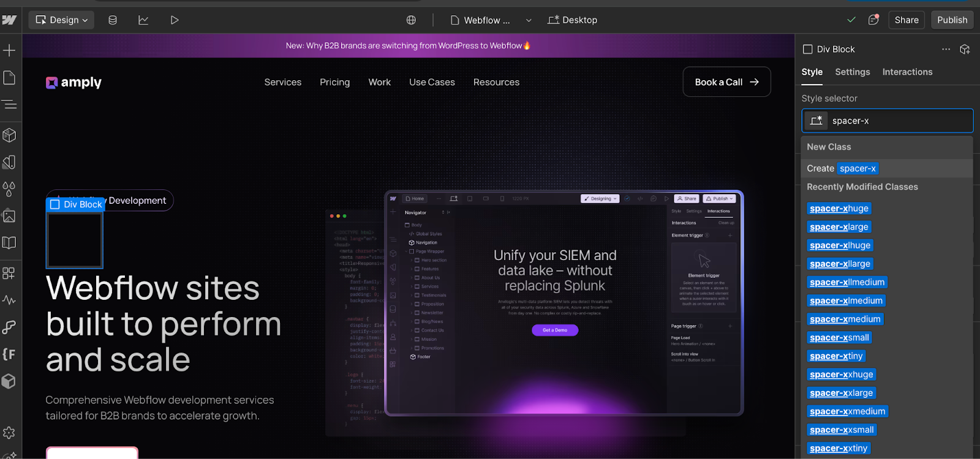Click the selector state icon in field
This screenshot has height=459, width=980.
click(x=816, y=121)
